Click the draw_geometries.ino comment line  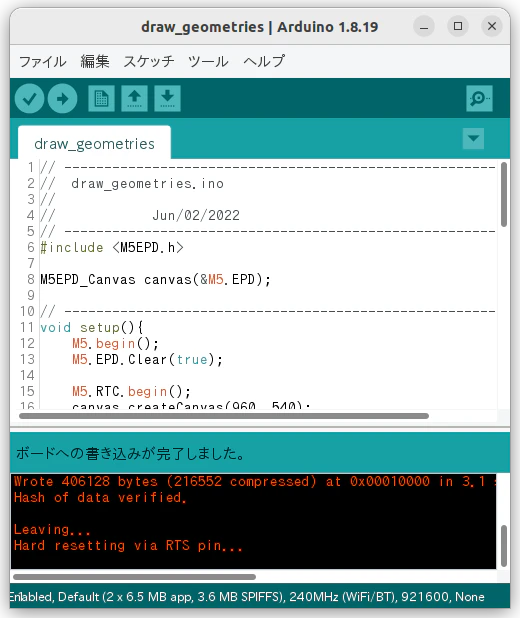point(147,184)
